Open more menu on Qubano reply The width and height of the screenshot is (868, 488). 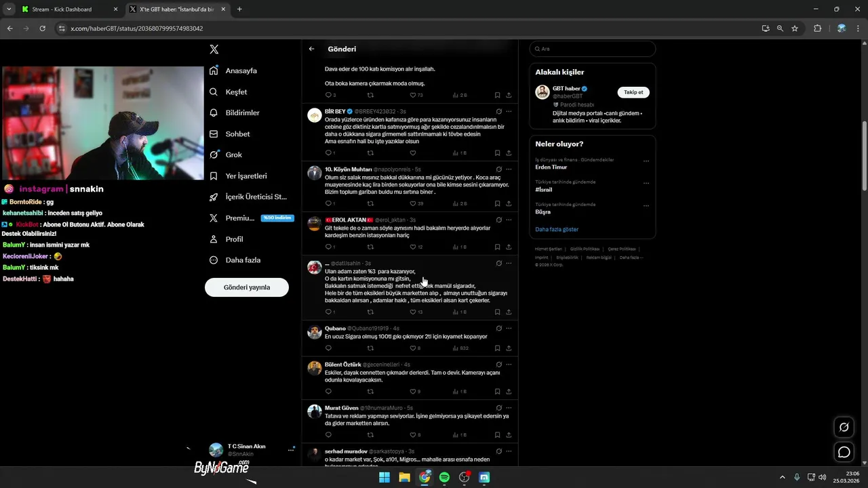pyautogui.click(x=509, y=328)
